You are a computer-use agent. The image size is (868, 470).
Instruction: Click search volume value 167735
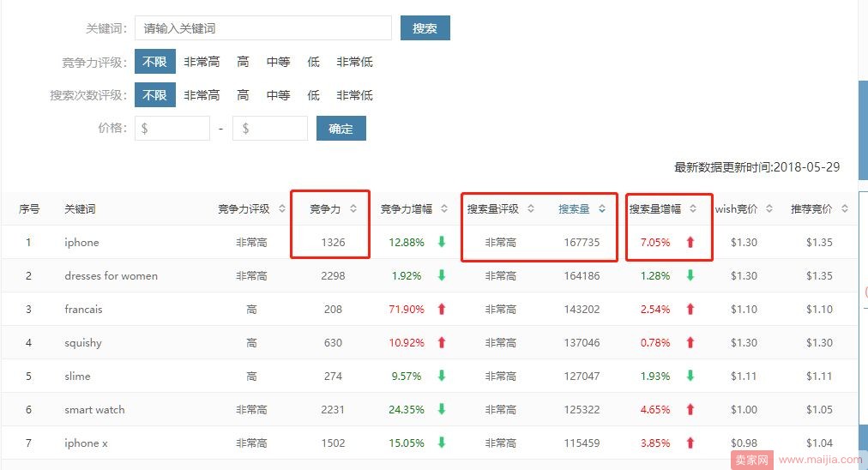pos(582,243)
